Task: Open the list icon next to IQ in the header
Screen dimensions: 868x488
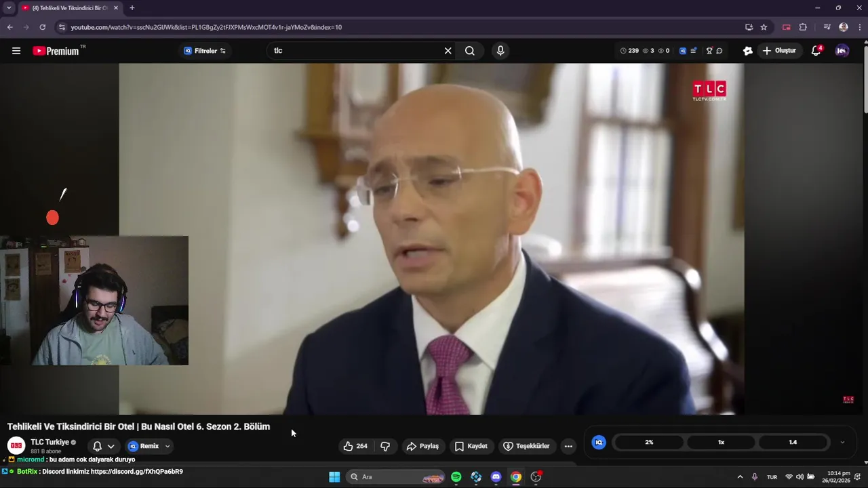Action: [x=694, y=51]
